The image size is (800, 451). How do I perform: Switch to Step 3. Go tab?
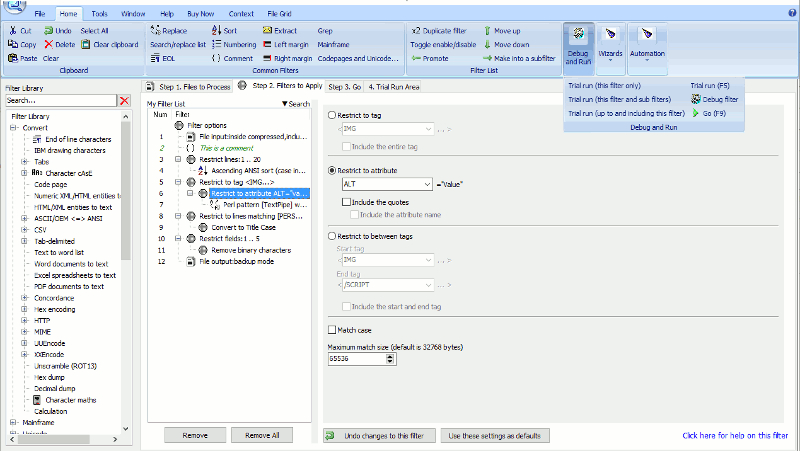[x=344, y=87]
